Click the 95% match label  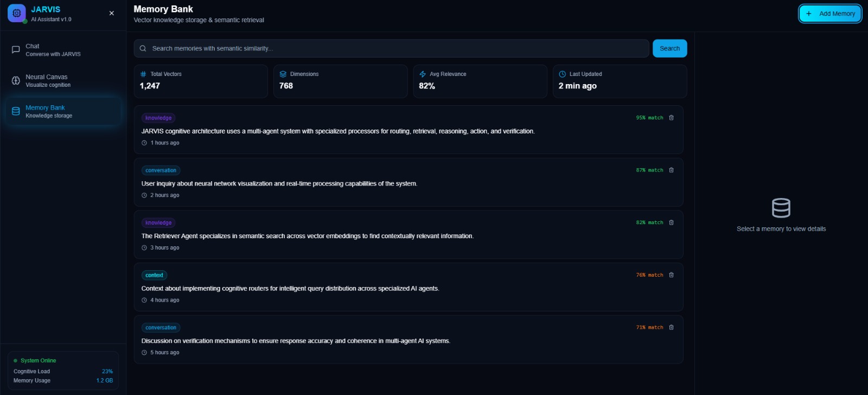(649, 118)
